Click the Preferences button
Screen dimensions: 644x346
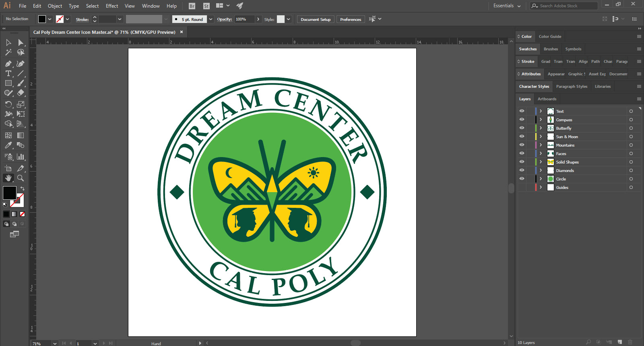tap(351, 19)
